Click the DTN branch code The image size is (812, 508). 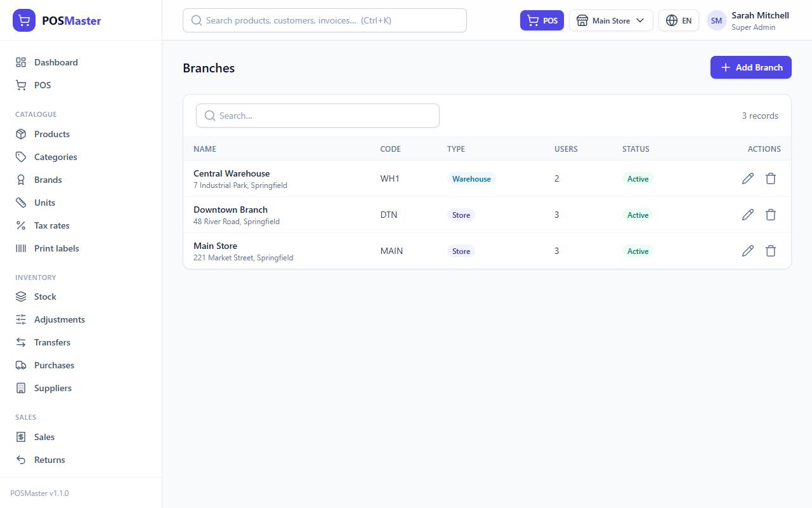click(389, 215)
